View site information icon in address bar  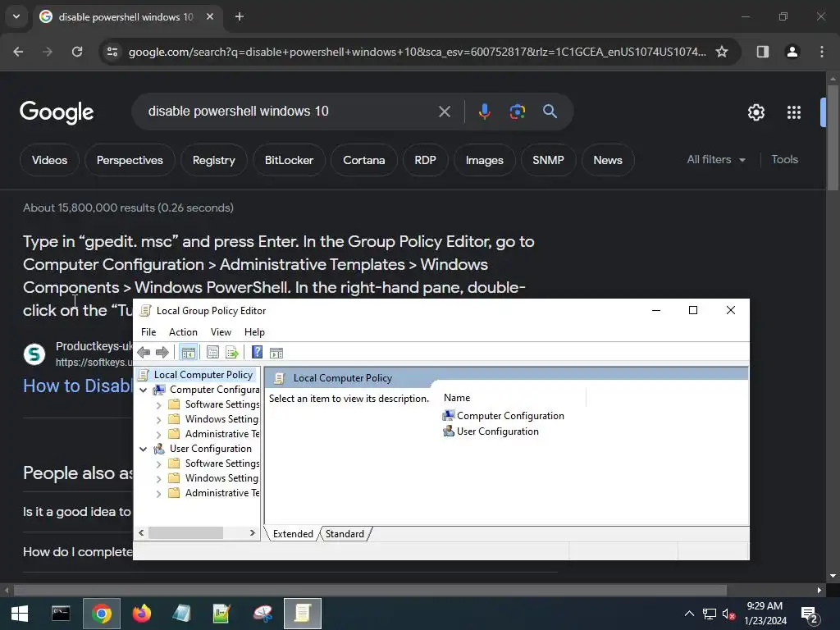pos(112,52)
